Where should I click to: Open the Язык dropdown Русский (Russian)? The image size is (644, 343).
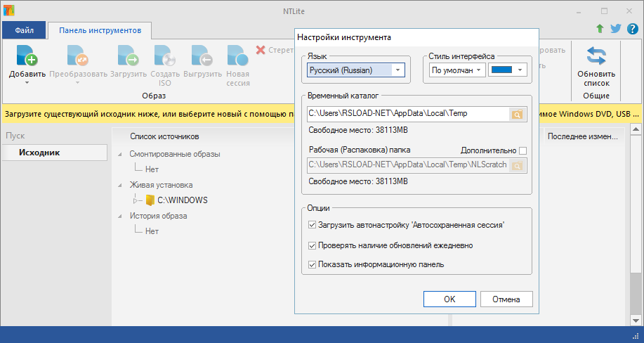pos(355,70)
